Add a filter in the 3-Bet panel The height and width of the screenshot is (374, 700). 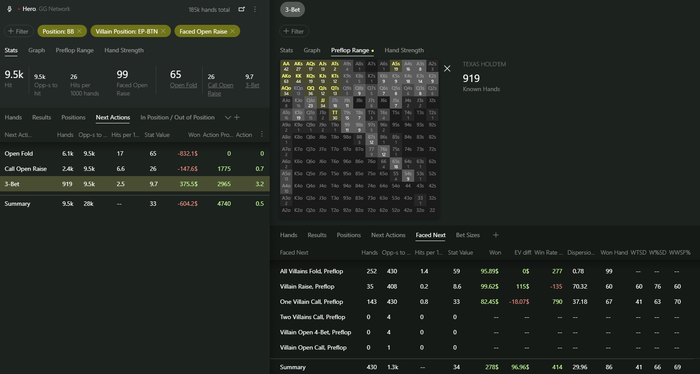pos(294,31)
